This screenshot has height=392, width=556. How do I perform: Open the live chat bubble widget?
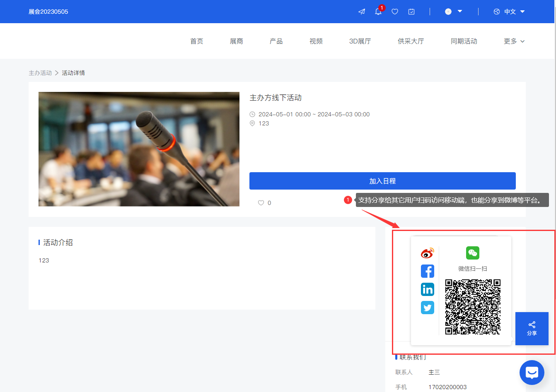(532, 372)
